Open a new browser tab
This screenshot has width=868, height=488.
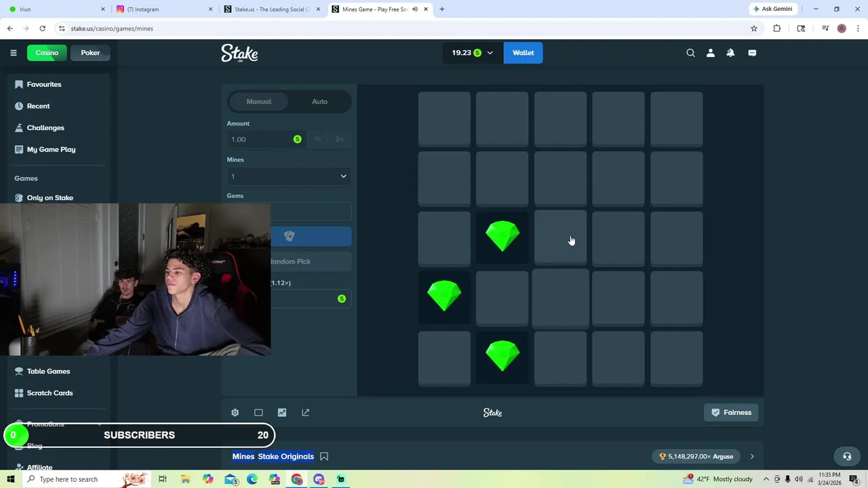coord(441,9)
